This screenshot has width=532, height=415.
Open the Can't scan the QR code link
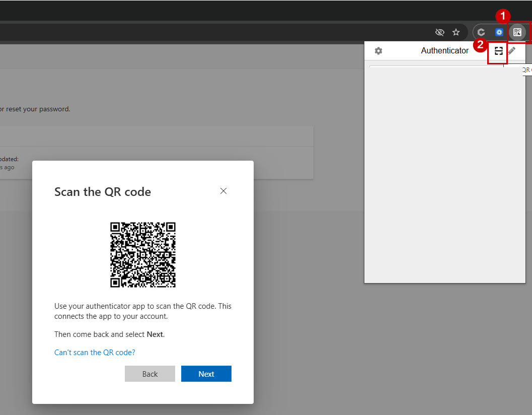[95, 353]
